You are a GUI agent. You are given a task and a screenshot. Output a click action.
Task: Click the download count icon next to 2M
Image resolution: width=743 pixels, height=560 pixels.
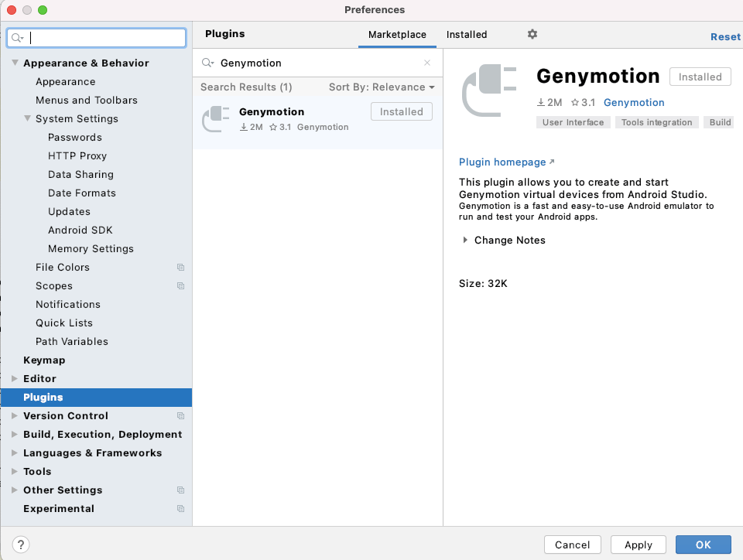click(x=543, y=102)
